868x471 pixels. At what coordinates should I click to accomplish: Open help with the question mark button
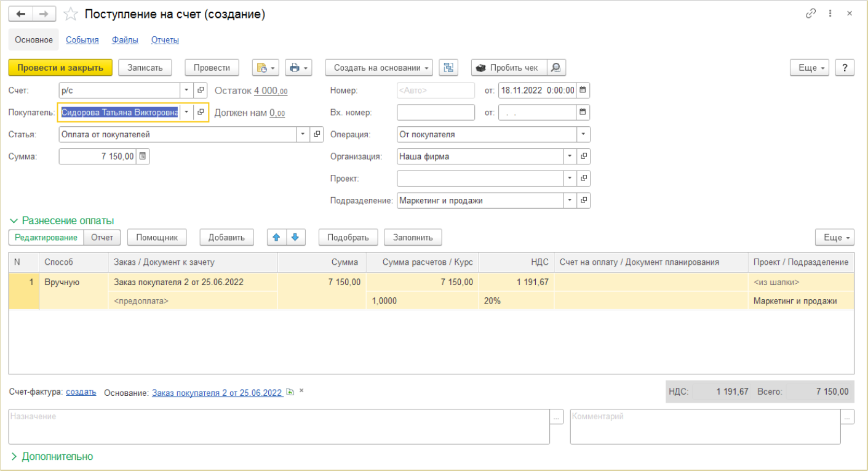[845, 68]
